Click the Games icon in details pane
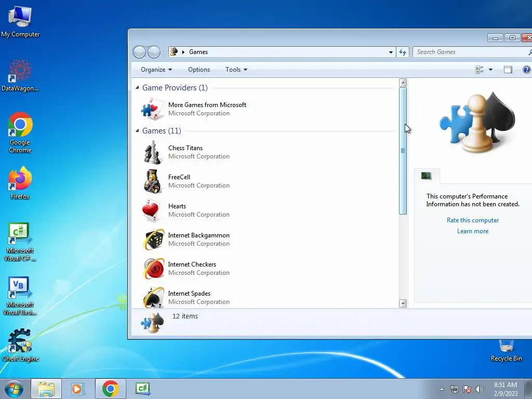Screen dimensions: 532x399 tap(152, 322)
